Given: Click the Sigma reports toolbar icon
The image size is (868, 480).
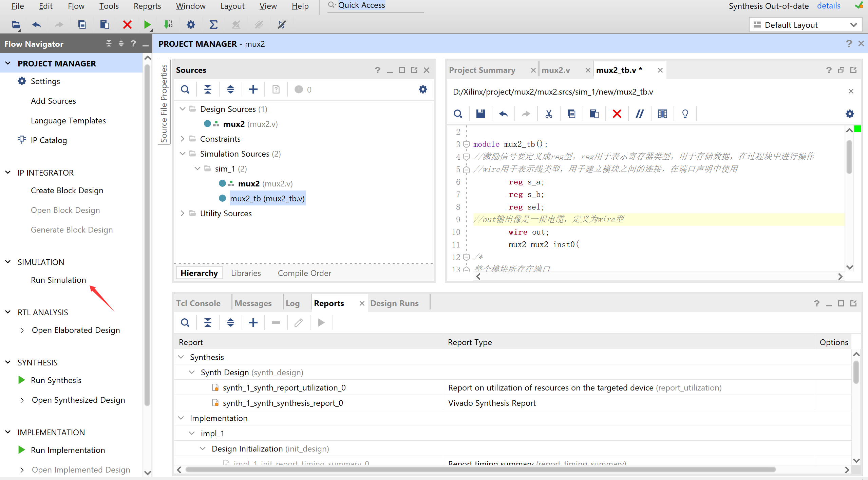Looking at the screenshot, I should pos(213,25).
